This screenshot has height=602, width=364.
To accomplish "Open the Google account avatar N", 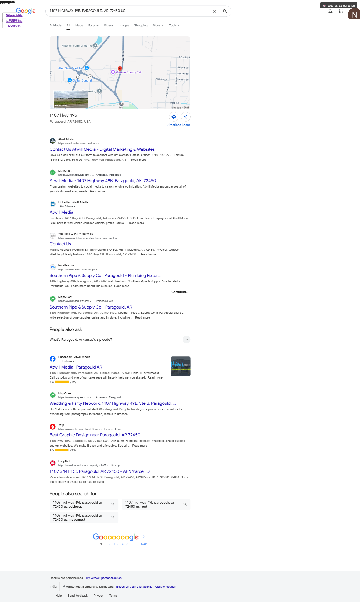I will coord(354,14).
